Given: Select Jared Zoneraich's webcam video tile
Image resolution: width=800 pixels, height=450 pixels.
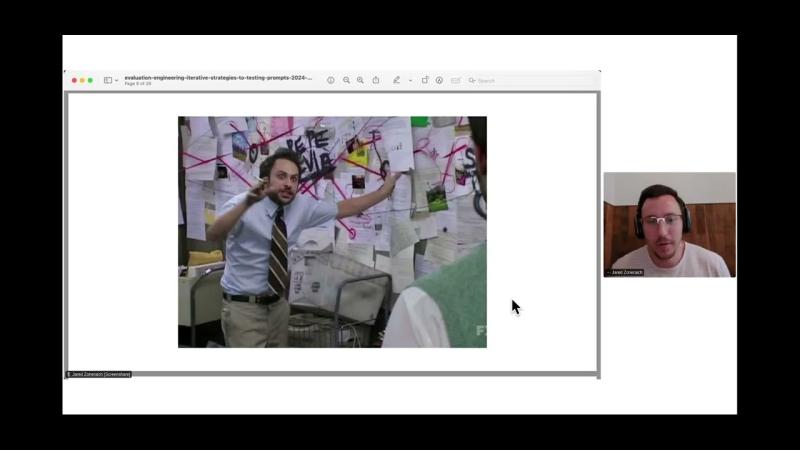Looking at the screenshot, I should 670,225.
